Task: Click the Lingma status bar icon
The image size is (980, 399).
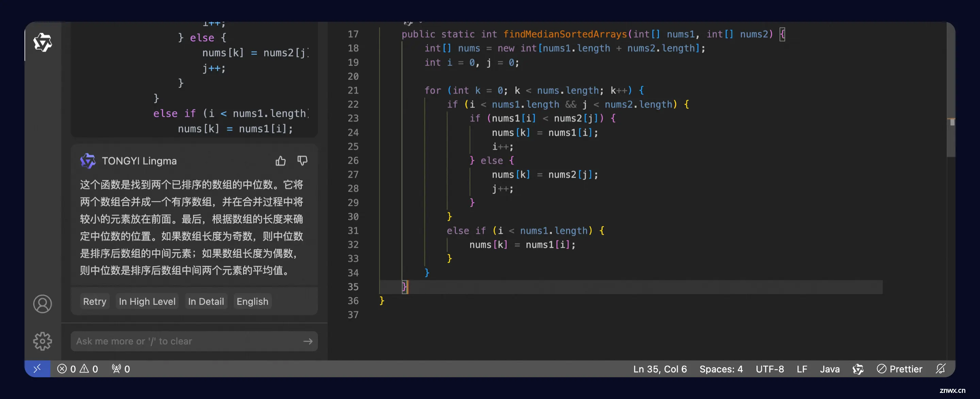Action: click(858, 369)
